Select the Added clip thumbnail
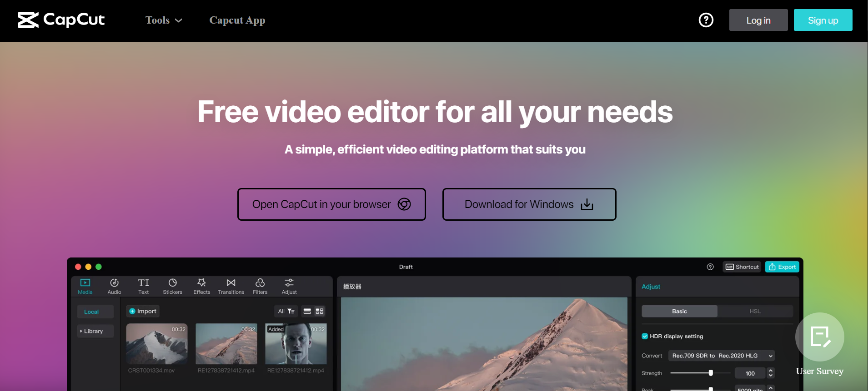Screen dimensions: 868x391 pos(296,344)
